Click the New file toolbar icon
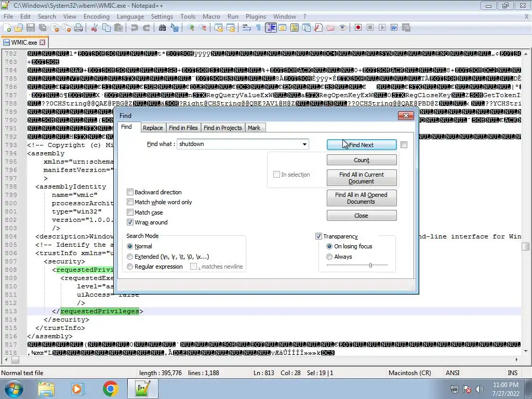This screenshot has height=399, width=532. [7, 28]
